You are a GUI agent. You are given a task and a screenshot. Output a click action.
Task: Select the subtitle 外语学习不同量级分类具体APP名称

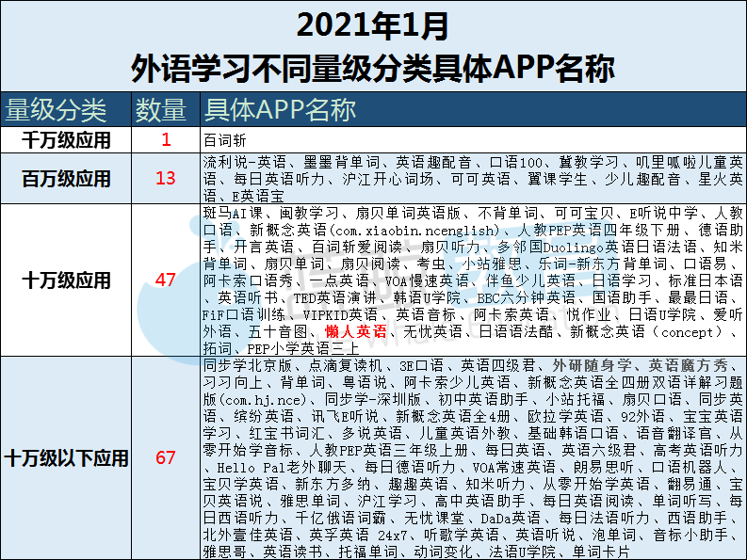point(373,70)
